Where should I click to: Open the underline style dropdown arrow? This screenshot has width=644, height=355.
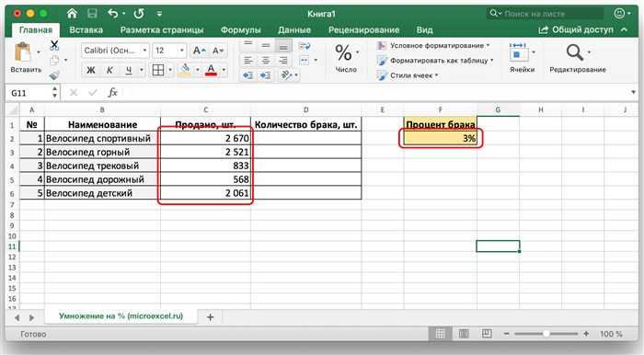(x=142, y=70)
